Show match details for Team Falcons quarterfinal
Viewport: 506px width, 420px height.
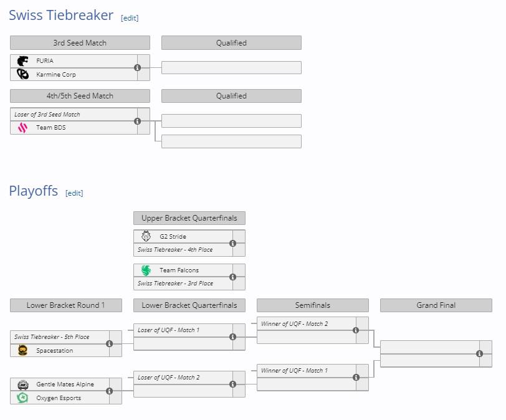pyautogui.click(x=232, y=277)
